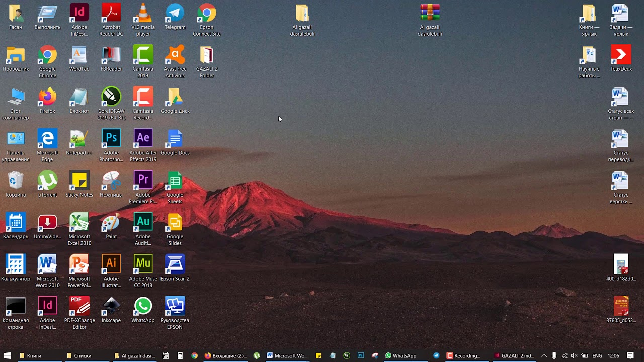Select the Adobe Illustrator desktop icon
The image size is (644, 362).
pyautogui.click(x=111, y=271)
